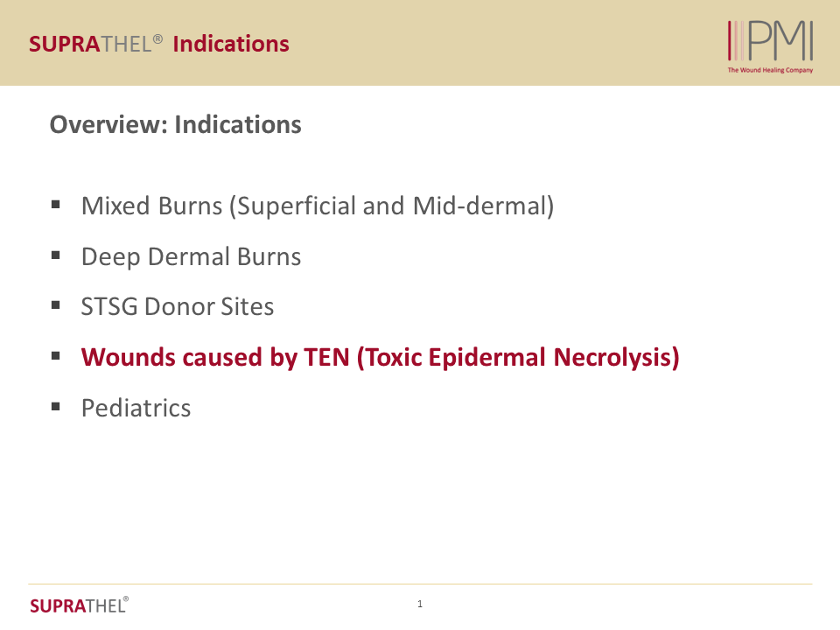
Task: Select the "Pediatrics" list item
Action: click(x=136, y=408)
